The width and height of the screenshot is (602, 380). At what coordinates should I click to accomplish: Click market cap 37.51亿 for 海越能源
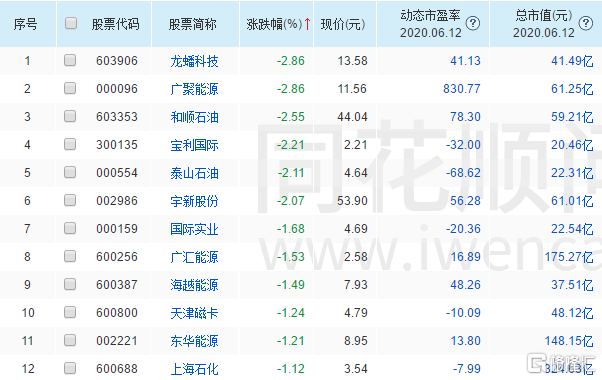click(572, 285)
